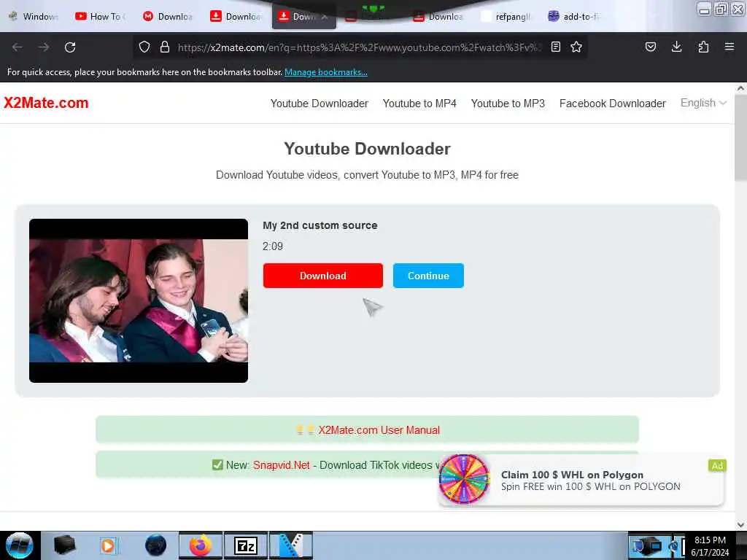Click the video thumbnail image
This screenshot has height=560, width=747.
pos(139,300)
